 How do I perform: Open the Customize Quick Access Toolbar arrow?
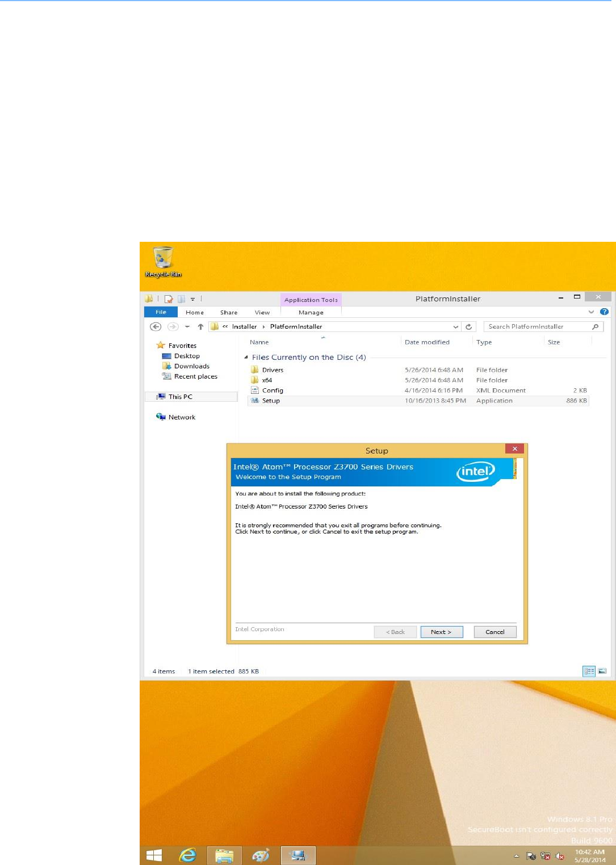192,299
